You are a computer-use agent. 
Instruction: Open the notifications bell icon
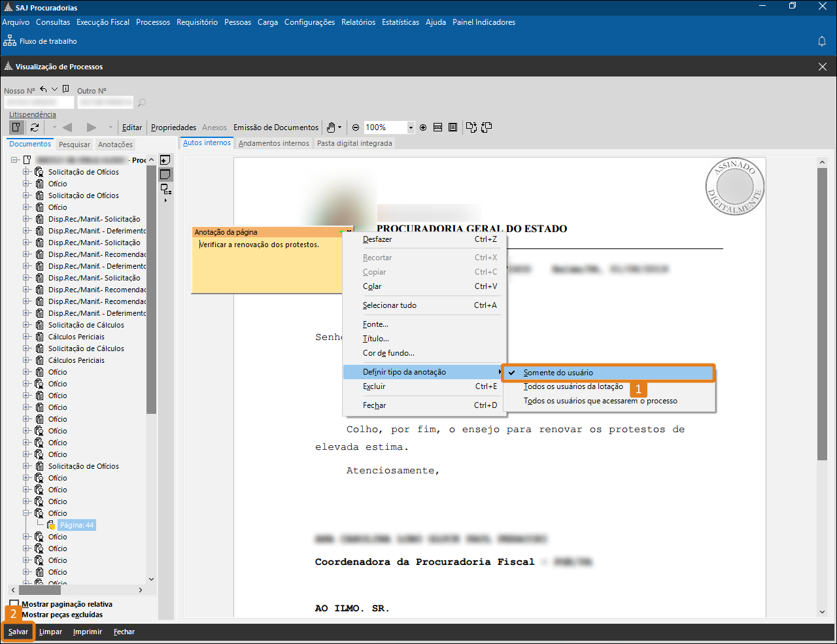point(822,41)
